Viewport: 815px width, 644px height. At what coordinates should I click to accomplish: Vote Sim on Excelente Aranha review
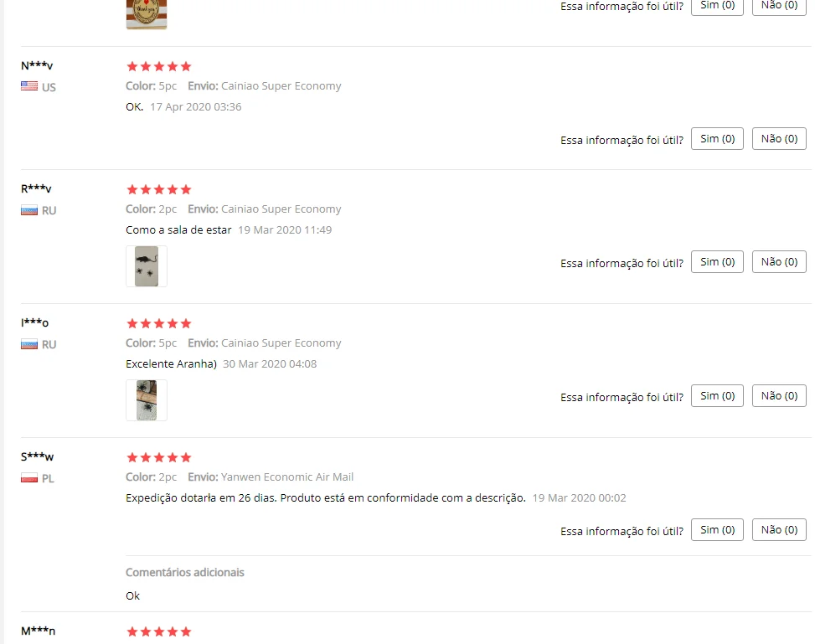click(717, 396)
